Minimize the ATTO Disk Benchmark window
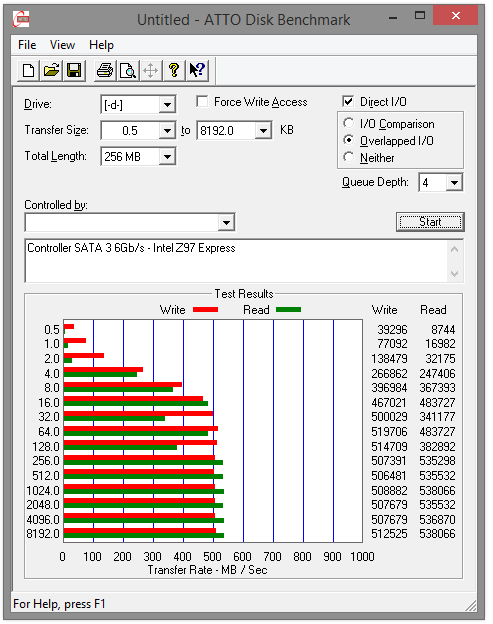Image resolution: width=493 pixels, height=624 pixels. pos(393,18)
